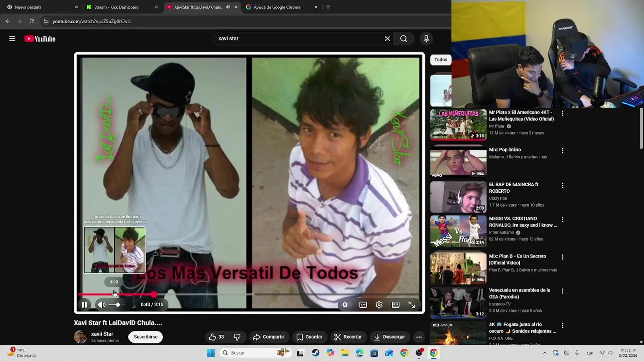Screen dimensions: 644x361
Task: Save video with the Guardar button
Action: (x=309, y=337)
